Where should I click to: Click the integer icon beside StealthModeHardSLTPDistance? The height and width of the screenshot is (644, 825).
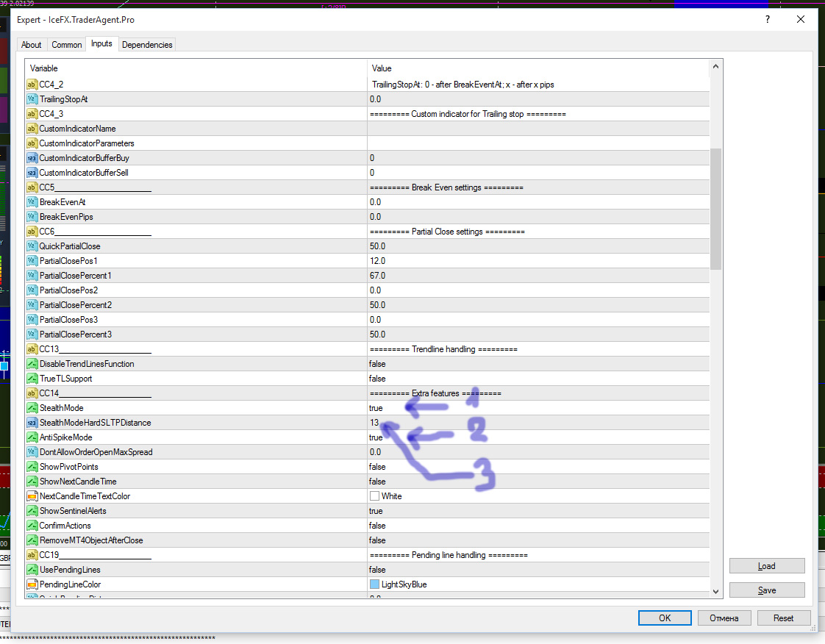point(32,423)
